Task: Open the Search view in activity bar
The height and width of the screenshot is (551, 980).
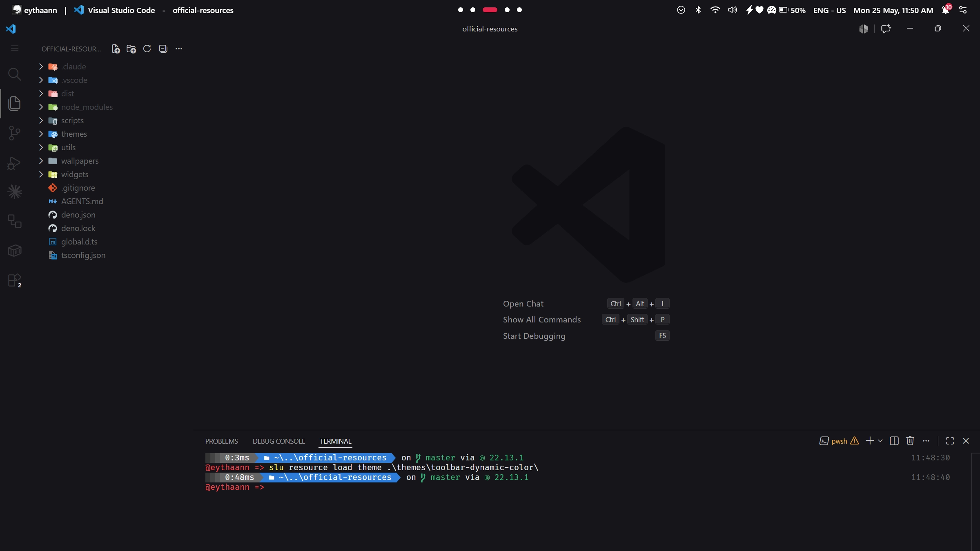Action: click(x=14, y=74)
